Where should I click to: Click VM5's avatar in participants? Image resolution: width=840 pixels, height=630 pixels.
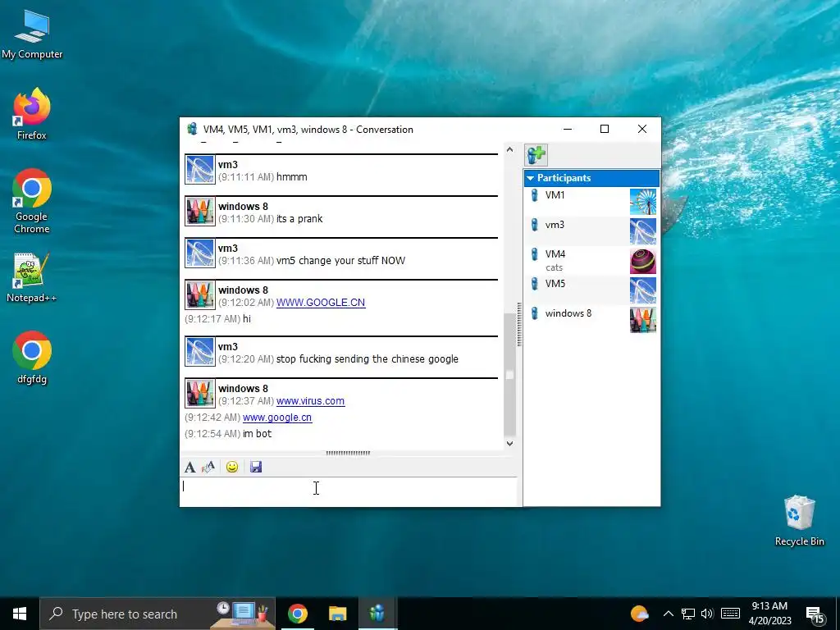coord(643,290)
